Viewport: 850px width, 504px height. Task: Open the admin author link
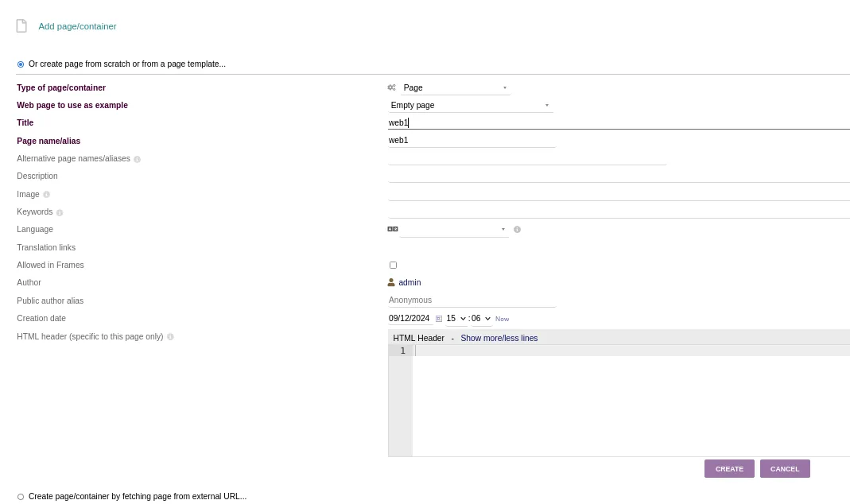(x=409, y=282)
